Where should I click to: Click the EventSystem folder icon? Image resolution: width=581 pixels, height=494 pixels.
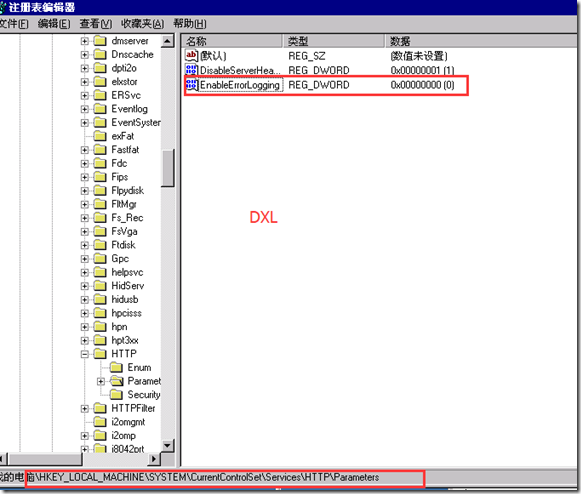(100, 122)
